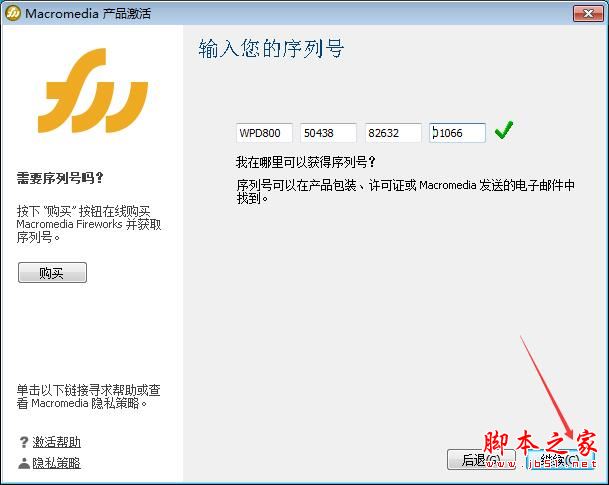Close the Macromedia activation window

pyautogui.click(x=588, y=14)
